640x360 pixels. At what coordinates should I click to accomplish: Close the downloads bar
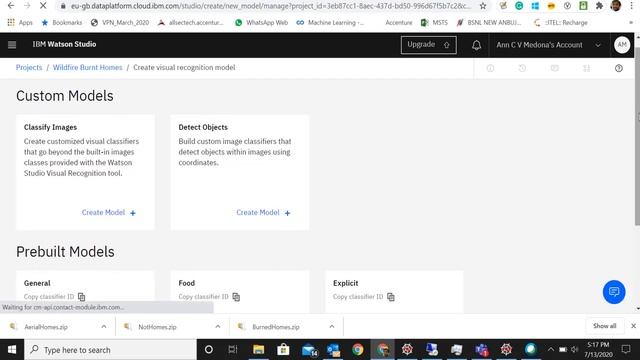(633, 326)
